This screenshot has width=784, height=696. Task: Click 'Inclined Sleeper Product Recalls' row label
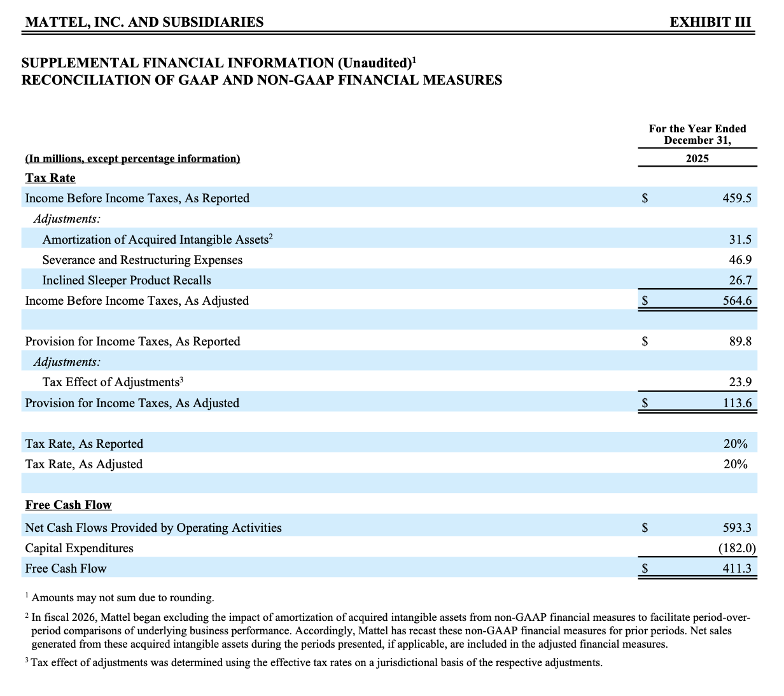pos(127,281)
